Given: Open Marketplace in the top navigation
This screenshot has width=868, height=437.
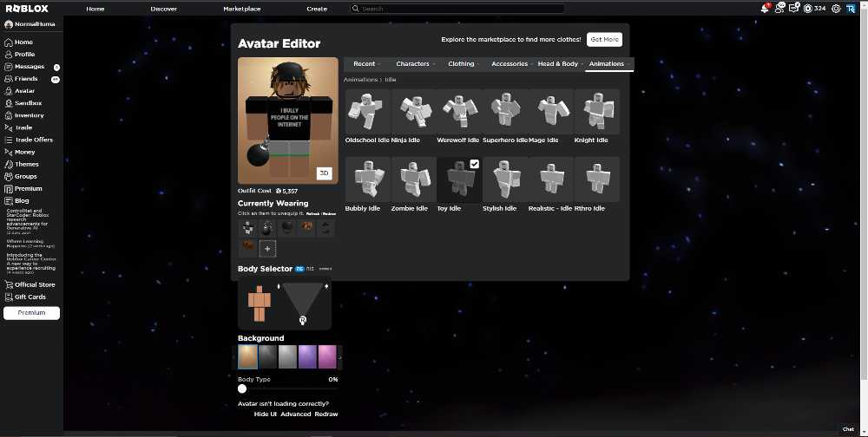Looking at the screenshot, I should pyautogui.click(x=242, y=9).
